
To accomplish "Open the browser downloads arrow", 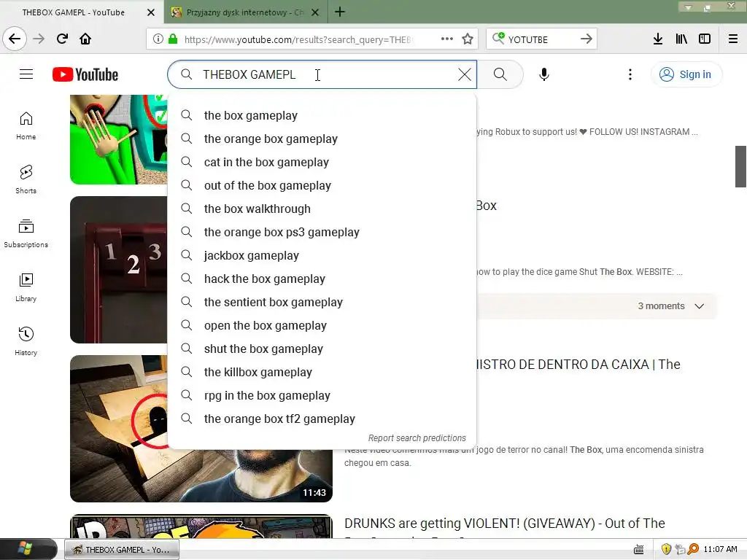I will pyautogui.click(x=658, y=39).
